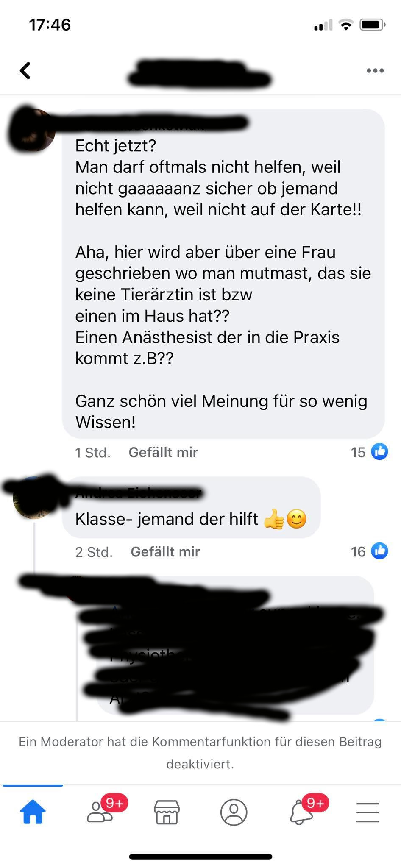Tap the 'Klasse- jemand der hilft' comment bubble

191,507
